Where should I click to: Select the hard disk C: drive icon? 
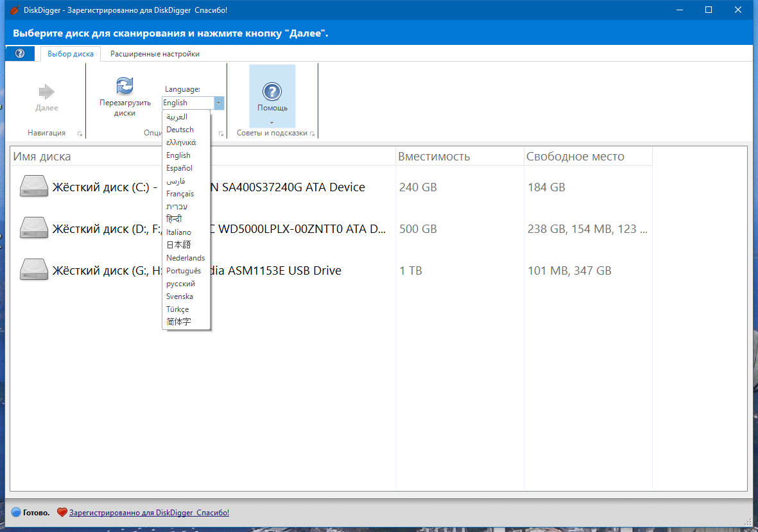coord(33,187)
